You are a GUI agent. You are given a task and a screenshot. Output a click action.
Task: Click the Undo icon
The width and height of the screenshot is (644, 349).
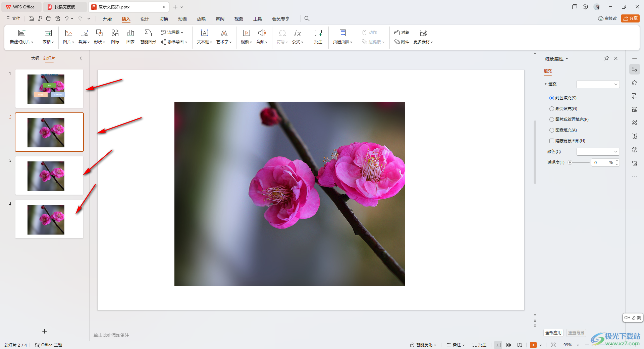[x=67, y=19]
